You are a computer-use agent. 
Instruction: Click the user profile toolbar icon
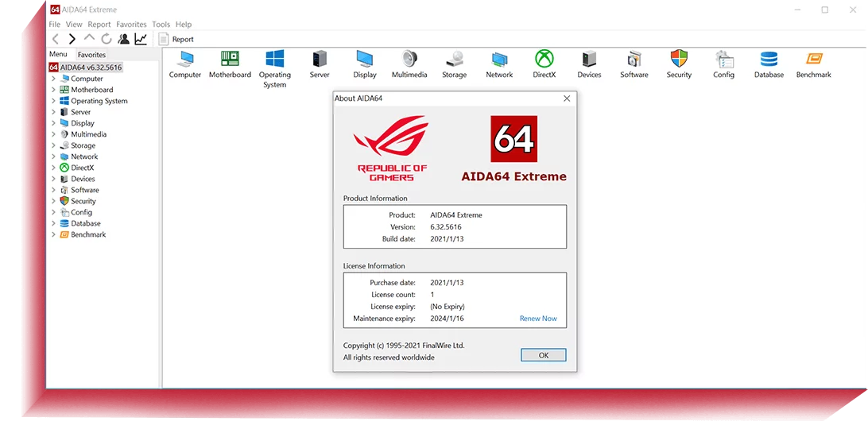124,39
